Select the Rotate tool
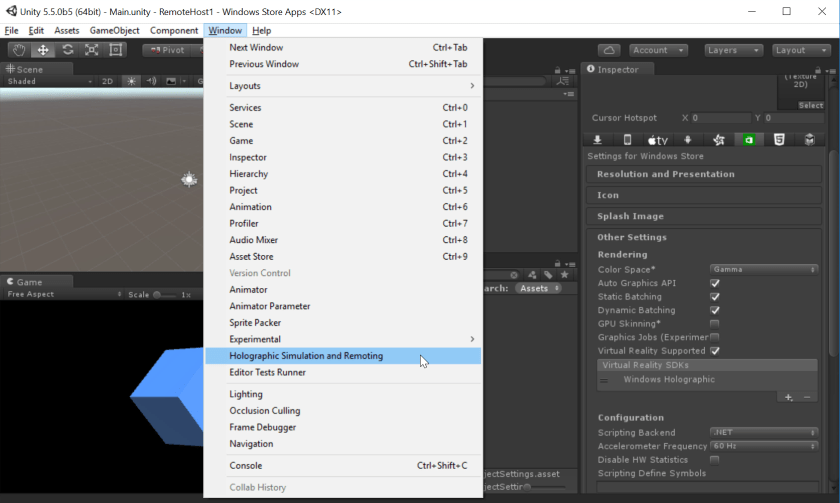The image size is (840, 503). point(67,50)
